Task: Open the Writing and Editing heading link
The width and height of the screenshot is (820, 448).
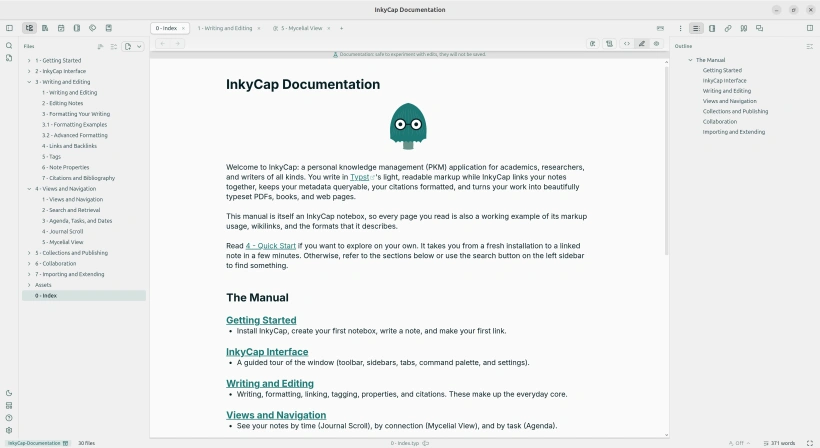Action: click(270, 384)
